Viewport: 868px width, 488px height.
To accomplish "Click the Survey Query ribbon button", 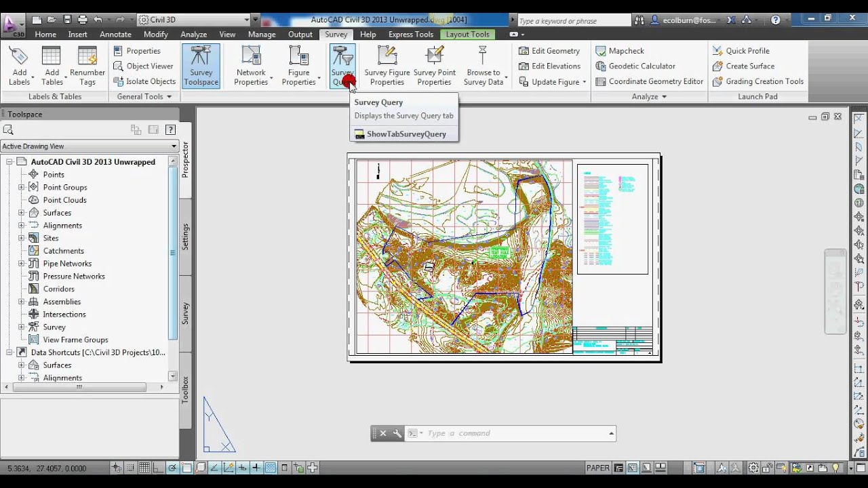I will (x=342, y=66).
